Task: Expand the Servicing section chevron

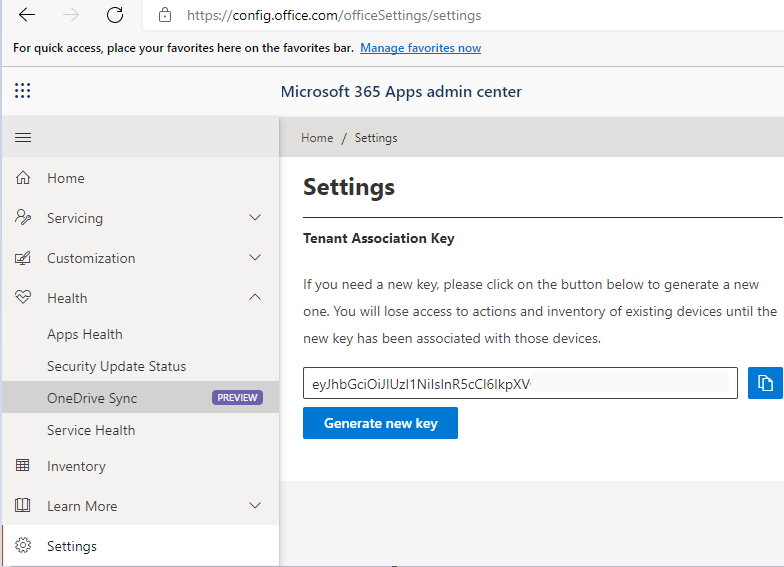Action: tap(255, 218)
